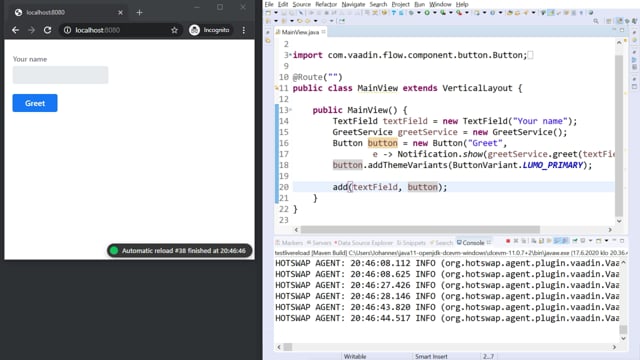Select the MainView.java editor tab
640x360 pixels.
pos(300,32)
